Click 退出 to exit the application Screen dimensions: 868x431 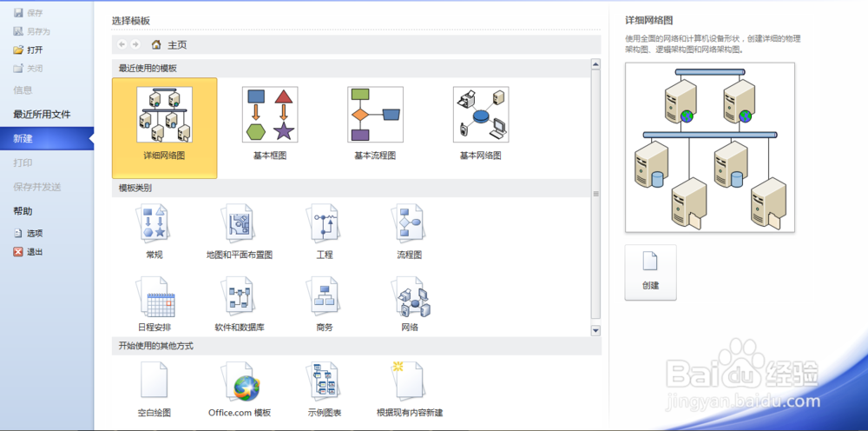pos(29,251)
